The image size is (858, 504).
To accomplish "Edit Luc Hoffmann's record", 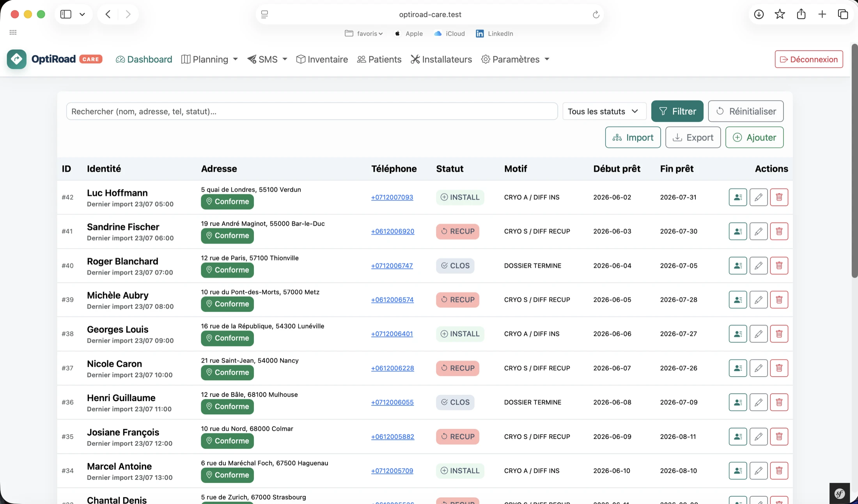I will click(x=758, y=197).
